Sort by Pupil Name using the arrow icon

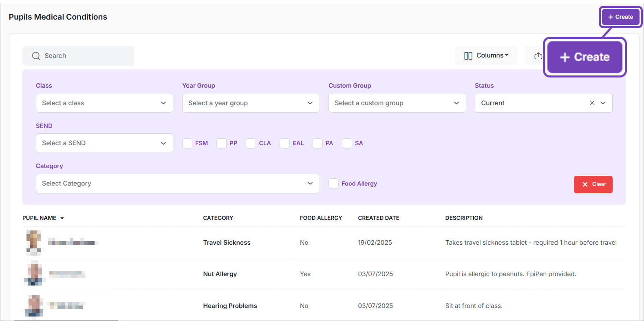[62, 218]
